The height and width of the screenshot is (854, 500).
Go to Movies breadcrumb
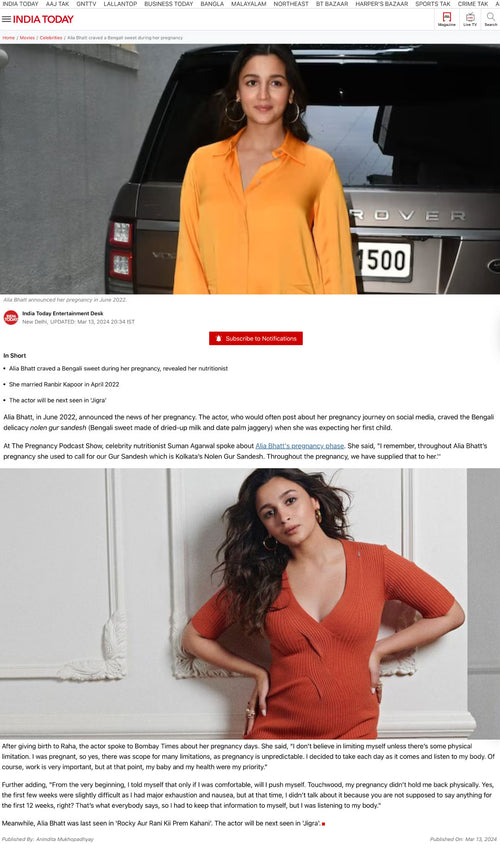click(x=27, y=38)
